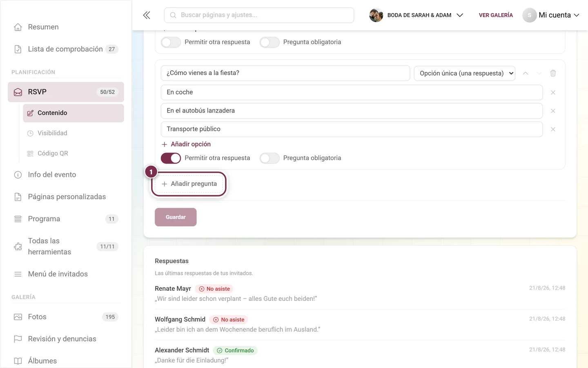Click the QR code icon
Viewport: 588px width, 368px height.
coord(30,154)
